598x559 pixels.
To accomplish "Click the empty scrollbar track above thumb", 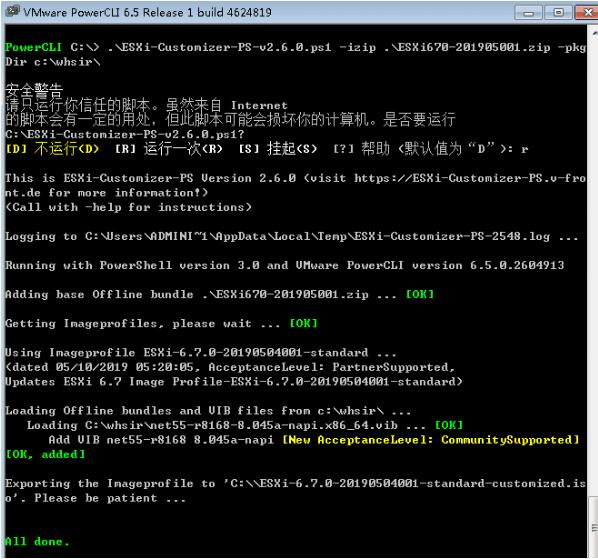I will pyautogui.click(x=594, y=267).
